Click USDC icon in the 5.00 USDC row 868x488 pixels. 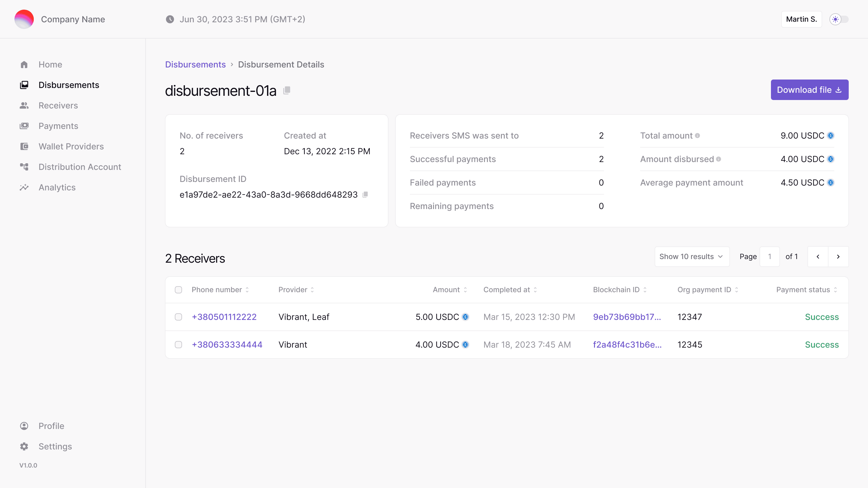pos(465,317)
